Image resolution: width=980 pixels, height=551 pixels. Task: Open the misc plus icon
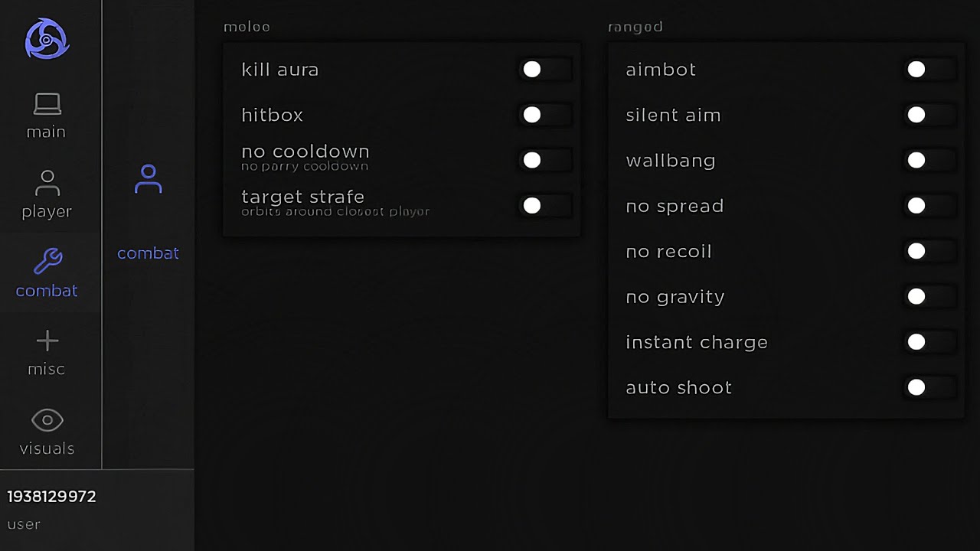[x=47, y=341]
